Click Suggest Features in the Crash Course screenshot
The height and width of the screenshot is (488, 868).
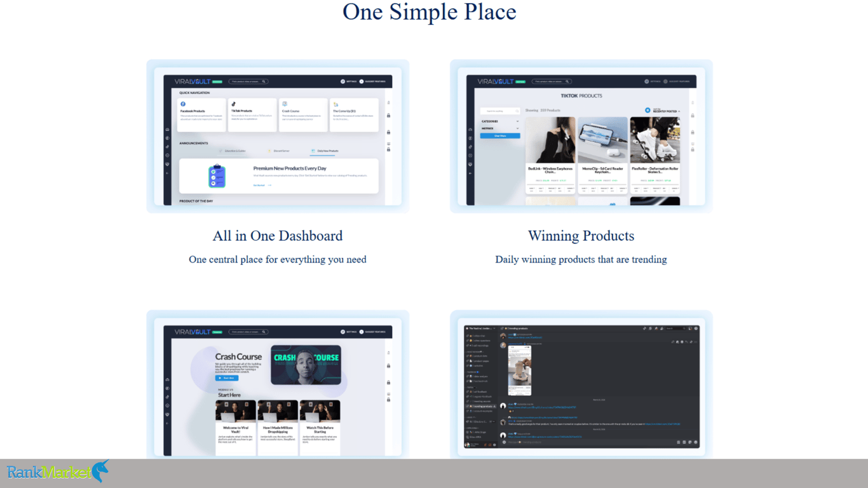click(372, 332)
